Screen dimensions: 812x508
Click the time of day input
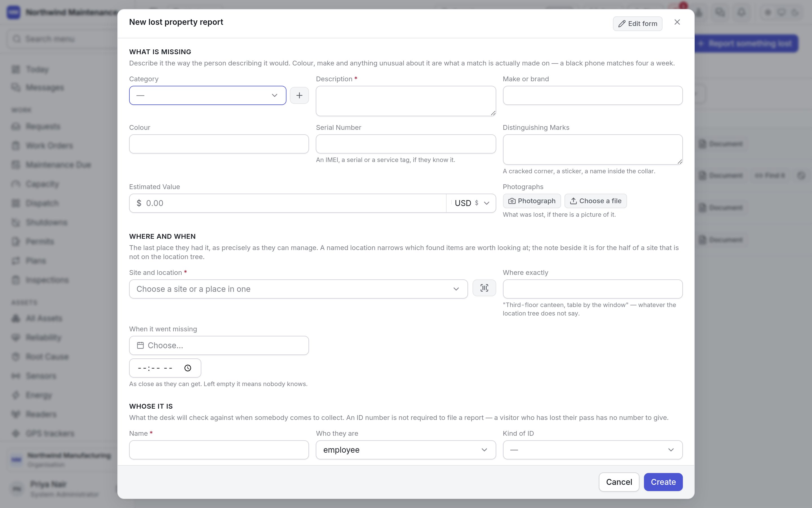tap(165, 368)
